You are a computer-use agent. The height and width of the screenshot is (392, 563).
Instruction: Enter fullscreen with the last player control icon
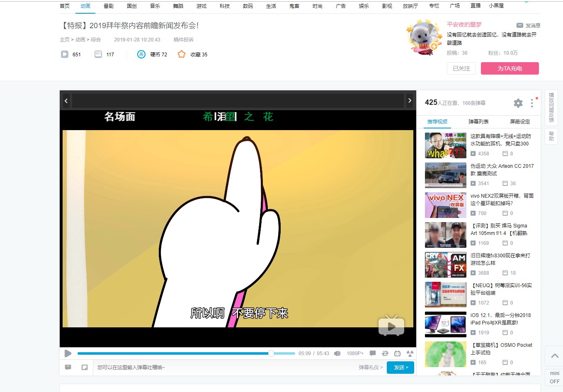(410, 353)
